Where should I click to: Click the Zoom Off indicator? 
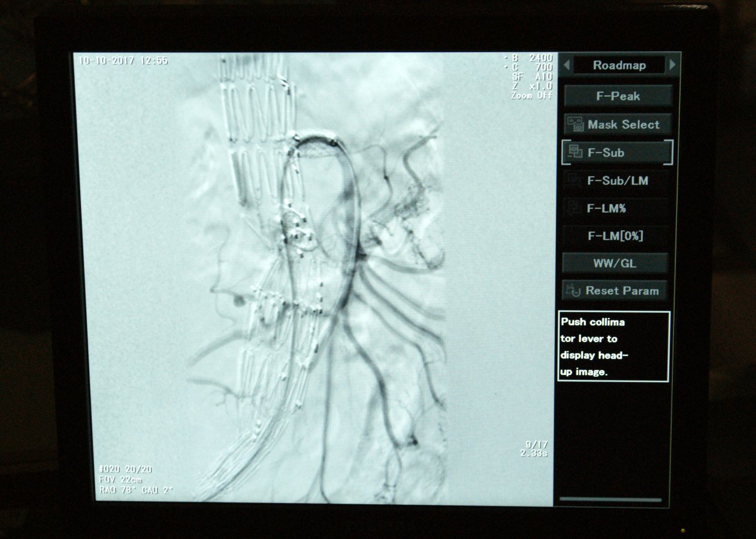[531, 95]
